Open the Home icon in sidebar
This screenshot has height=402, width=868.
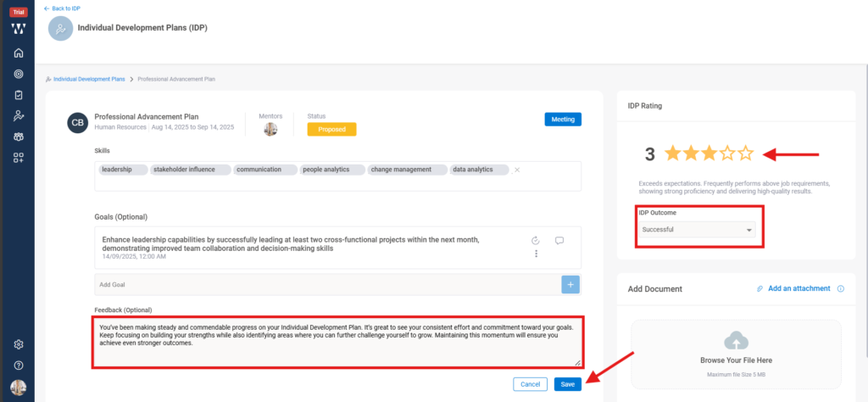click(x=19, y=53)
